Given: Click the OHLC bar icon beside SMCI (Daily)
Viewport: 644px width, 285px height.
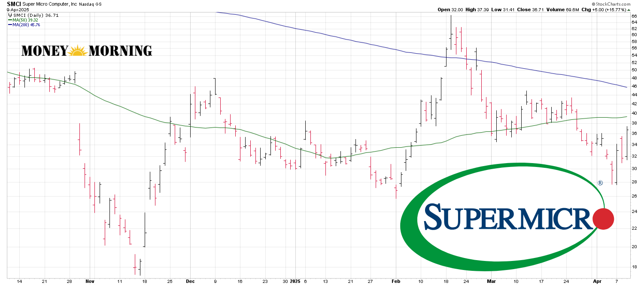Looking at the screenshot, I should [x=10, y=15].
